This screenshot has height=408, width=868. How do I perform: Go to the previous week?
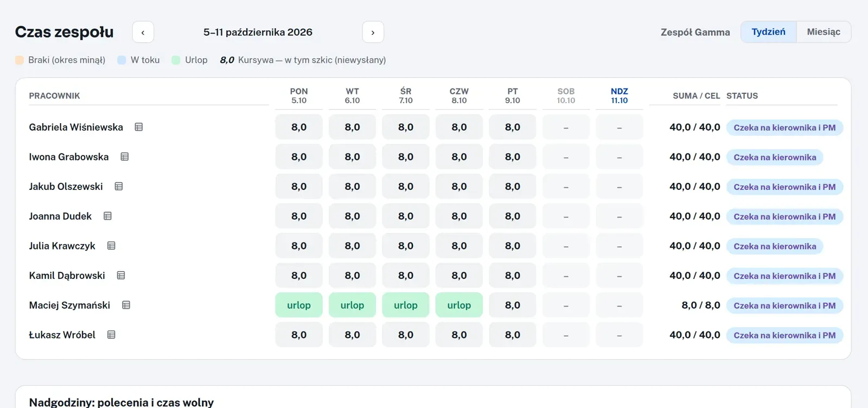point(143,32)
